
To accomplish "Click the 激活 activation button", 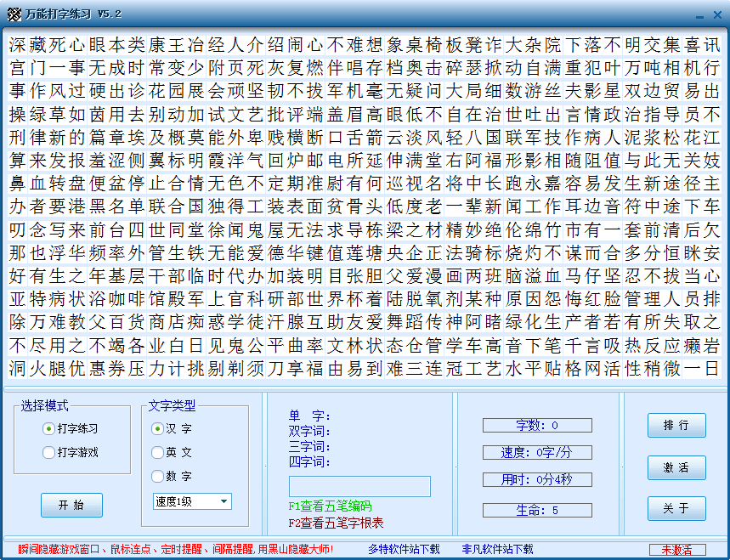I will pos(676,467).
